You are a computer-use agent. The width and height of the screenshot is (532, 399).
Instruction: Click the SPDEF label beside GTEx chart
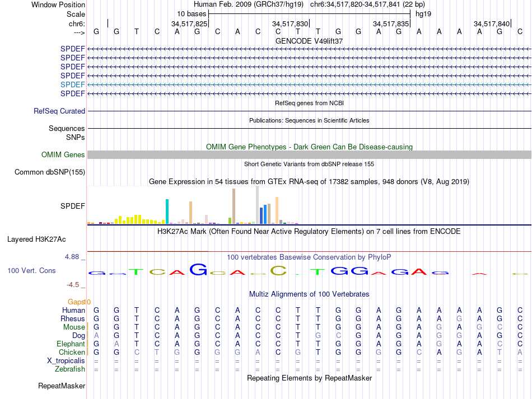point(73,206)
